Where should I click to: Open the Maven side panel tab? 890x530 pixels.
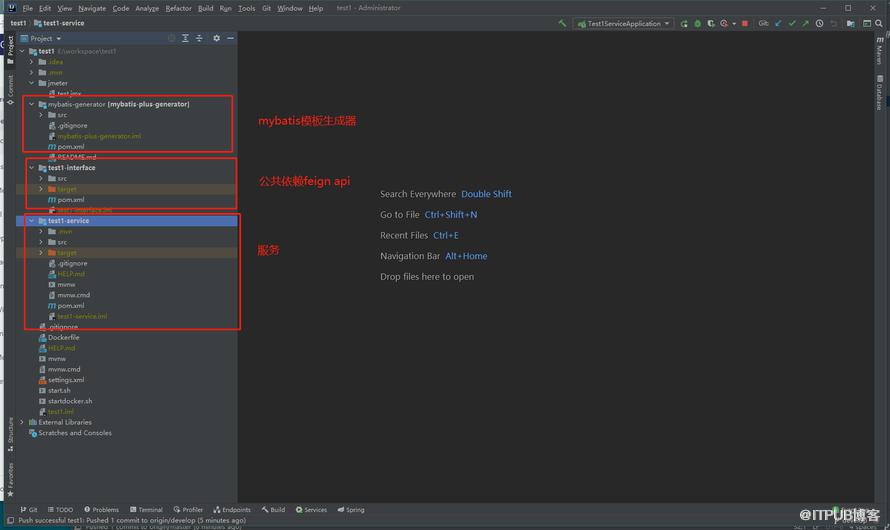[x=879, y=50]
